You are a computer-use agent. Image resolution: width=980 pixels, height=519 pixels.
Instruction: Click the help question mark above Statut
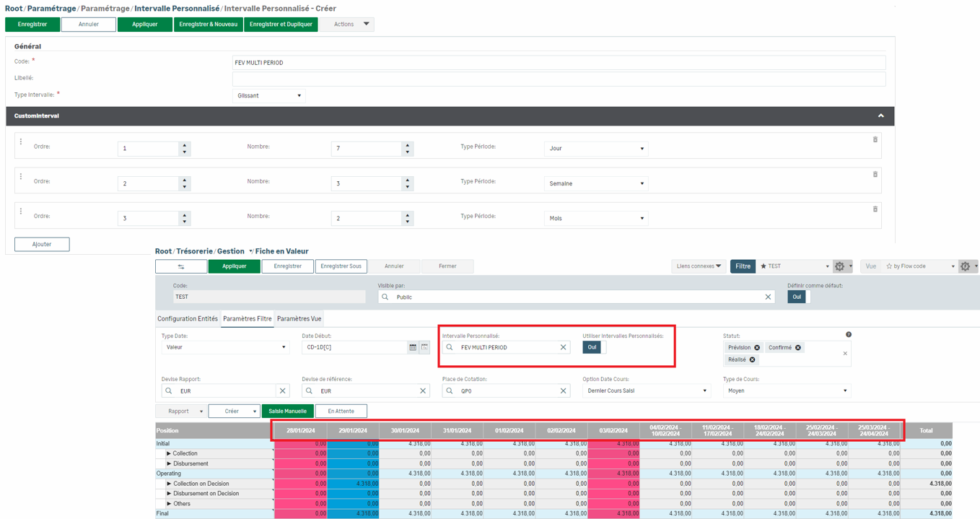click(x=849, y=335)
